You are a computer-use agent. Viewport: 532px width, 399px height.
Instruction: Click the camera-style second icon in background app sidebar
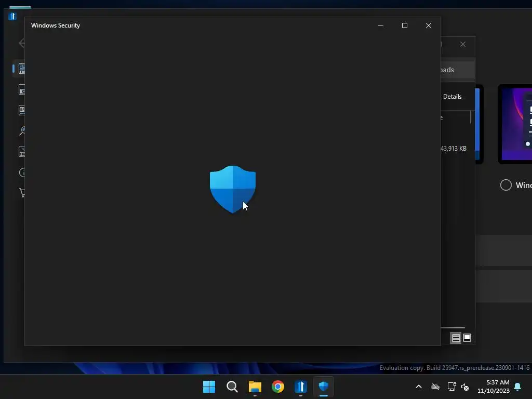point(22,89)
